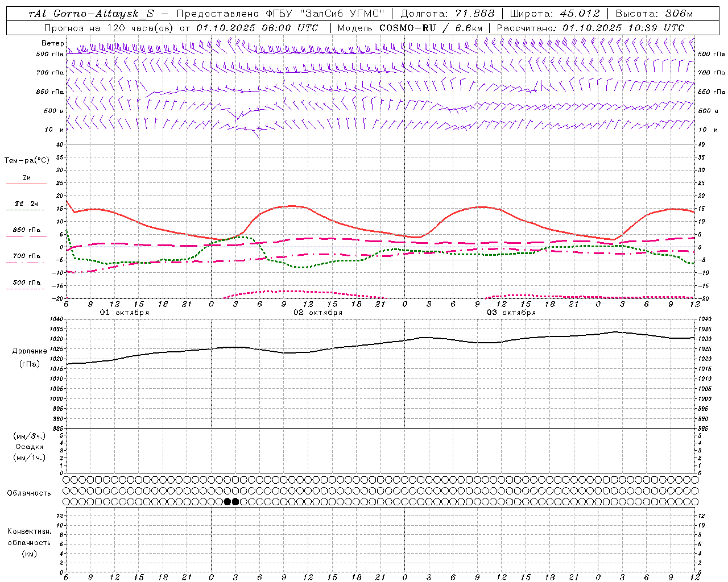Click the left-side 700 гПа wind level label
Viewport: 728px width, 582px height.
click(x=51, y=73)
